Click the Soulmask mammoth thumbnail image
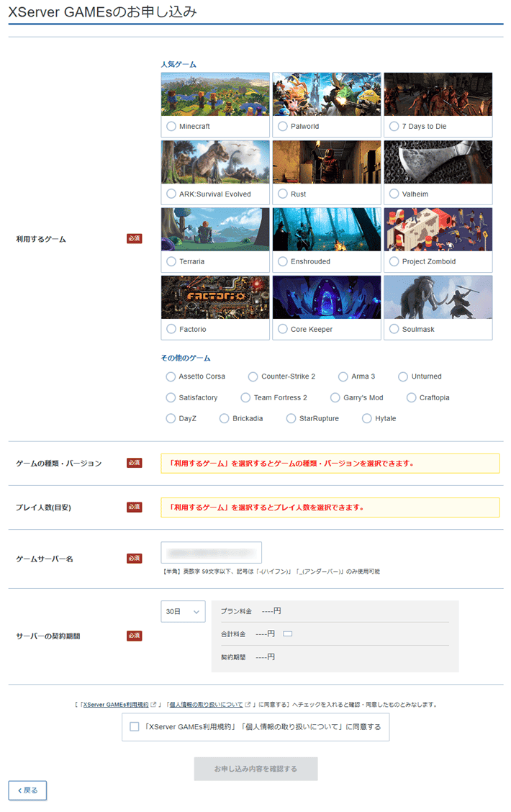Image resolution: width=511 pixels, height=812 pixels. click(x=438, y=297)
